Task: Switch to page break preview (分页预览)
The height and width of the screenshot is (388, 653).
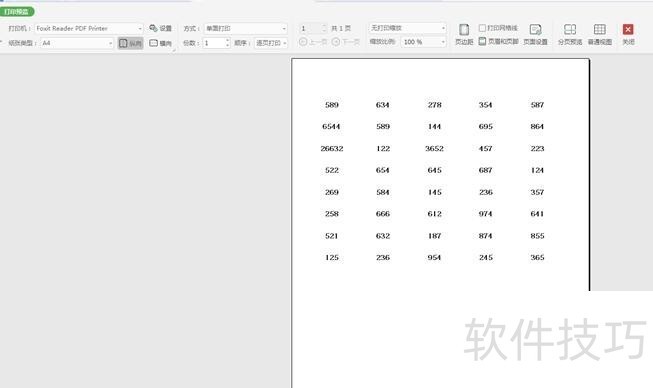Action: tap(570, 34)
